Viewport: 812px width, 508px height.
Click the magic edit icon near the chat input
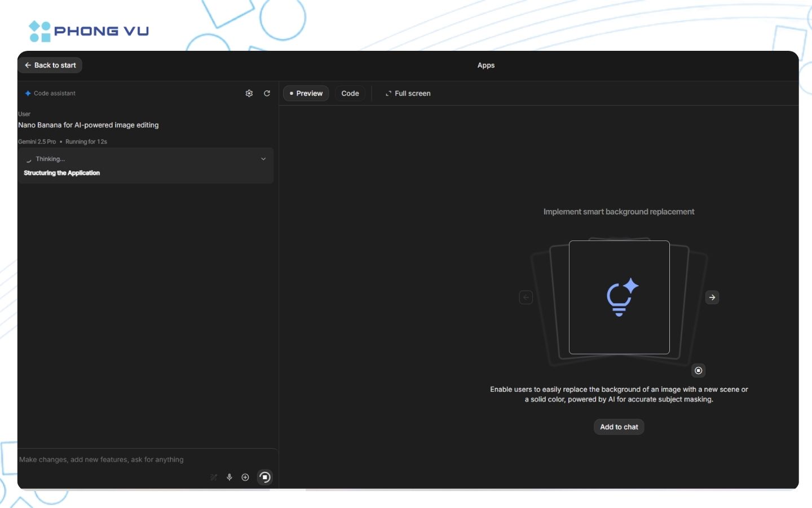[x=214, y=477]
